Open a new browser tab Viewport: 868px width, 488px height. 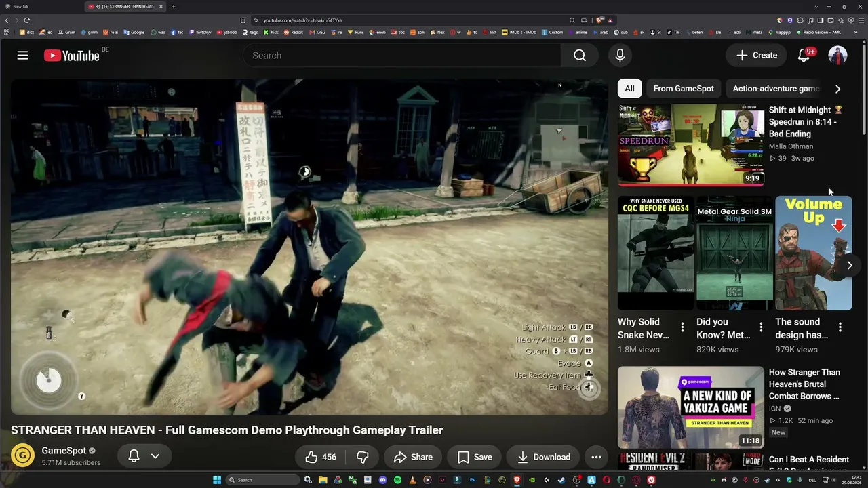pos(173,7)
